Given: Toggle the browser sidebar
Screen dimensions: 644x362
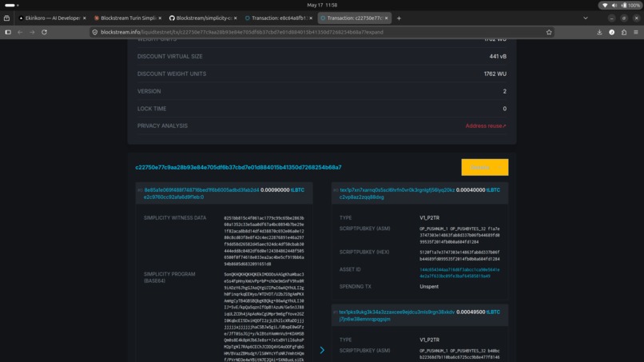Looking at the screenshot, I should pyautogui.click(x=8, y=32).
